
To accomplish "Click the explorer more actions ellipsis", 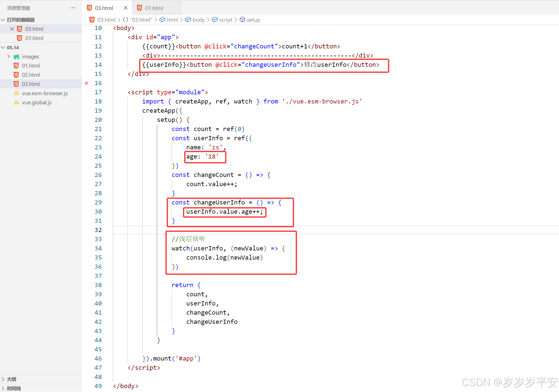I will tap(73, 8).
